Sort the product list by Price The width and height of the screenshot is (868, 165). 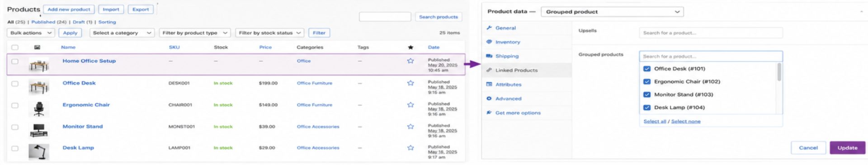coord(265,47)
